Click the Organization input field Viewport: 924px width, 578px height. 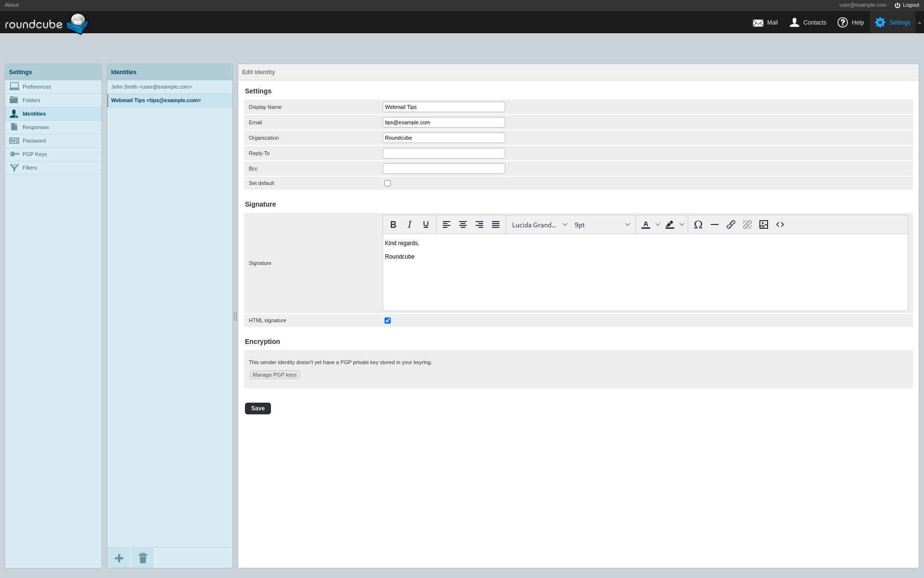[444, 138]
